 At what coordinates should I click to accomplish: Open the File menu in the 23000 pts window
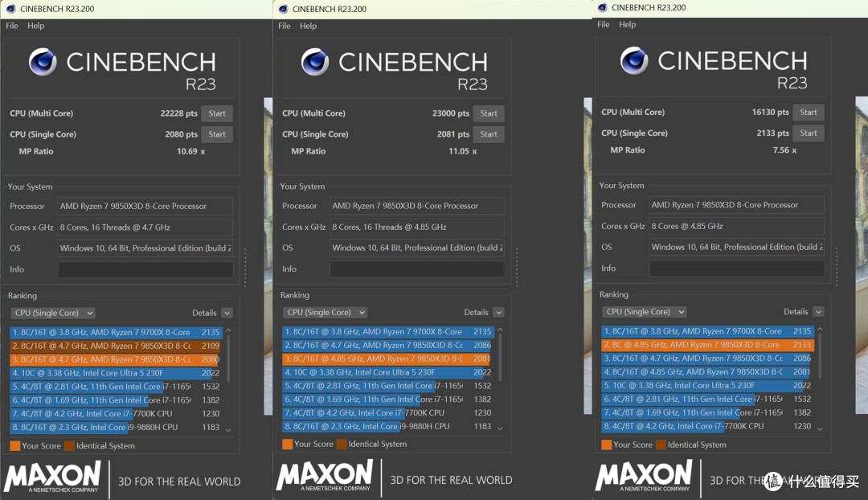pos(284,26)
